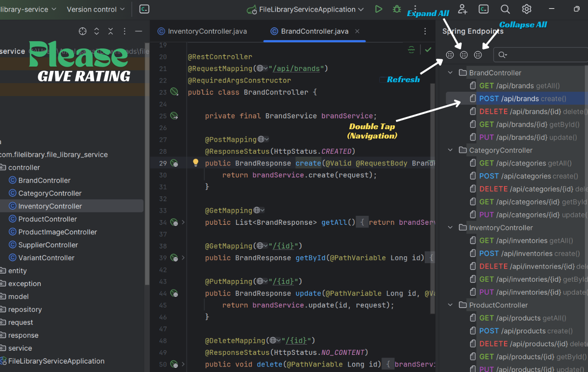This screenshot has height=372, width=588.
Task: Unfold the delete method on line 50
Action: point(183,365)
